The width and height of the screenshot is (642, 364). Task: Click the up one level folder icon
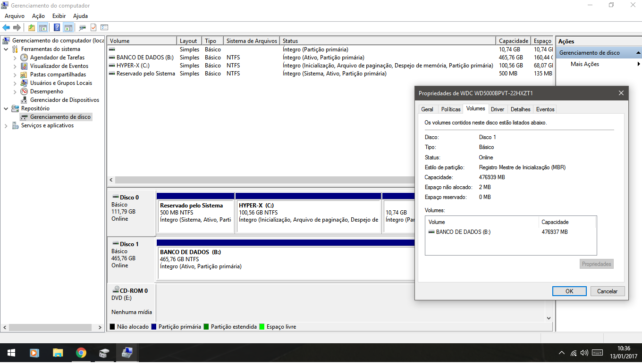click(32, 27)
